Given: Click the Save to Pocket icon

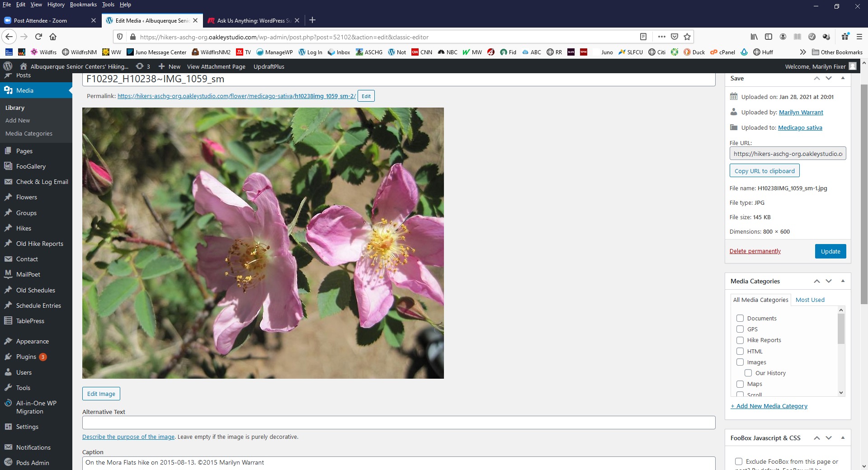Looking at the screenshot, I should coord(675,37).
